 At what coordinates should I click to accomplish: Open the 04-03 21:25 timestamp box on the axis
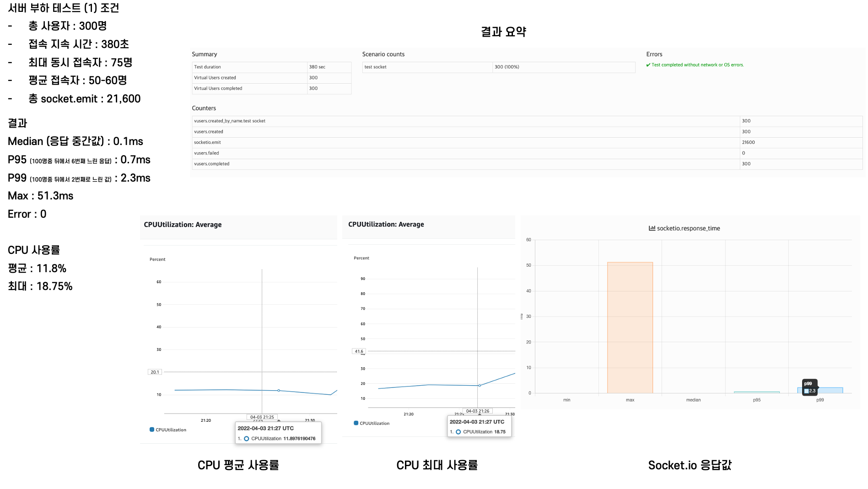pyautogui.click(x=263, y=417)
